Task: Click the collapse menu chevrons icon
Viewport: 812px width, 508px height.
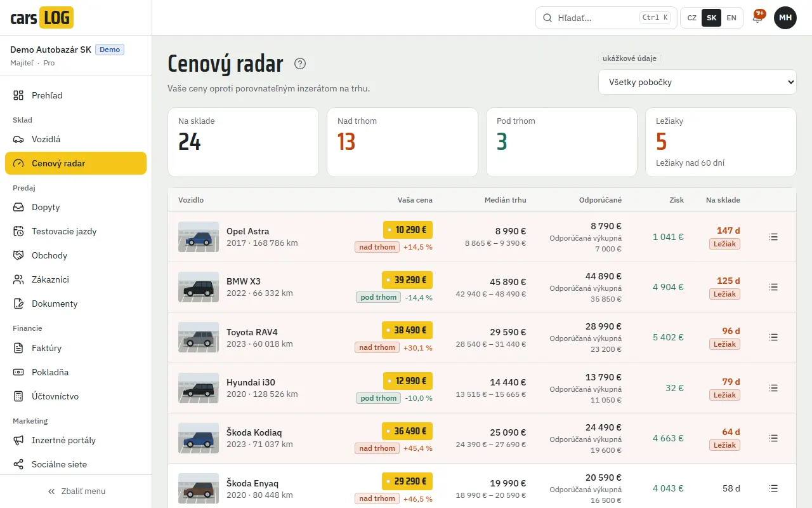Action: click(x=51, y=491)
